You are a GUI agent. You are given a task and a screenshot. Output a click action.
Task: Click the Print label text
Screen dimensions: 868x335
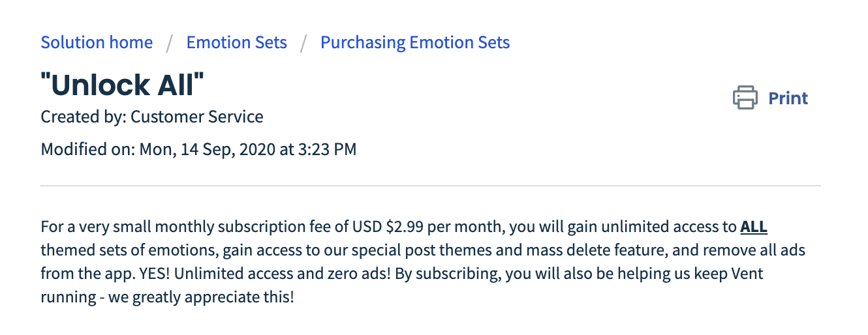[788, 98]
